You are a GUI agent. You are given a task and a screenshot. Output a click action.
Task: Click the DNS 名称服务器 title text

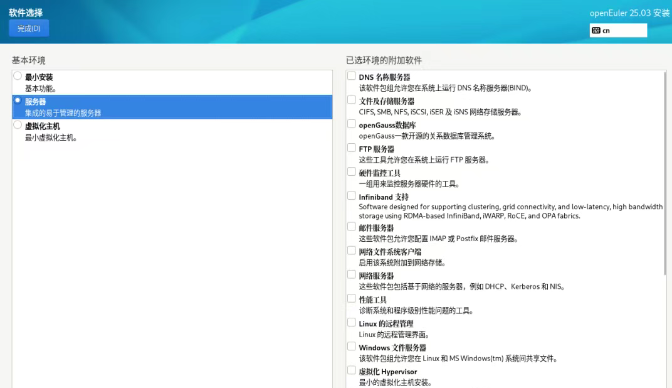(384, 77)
